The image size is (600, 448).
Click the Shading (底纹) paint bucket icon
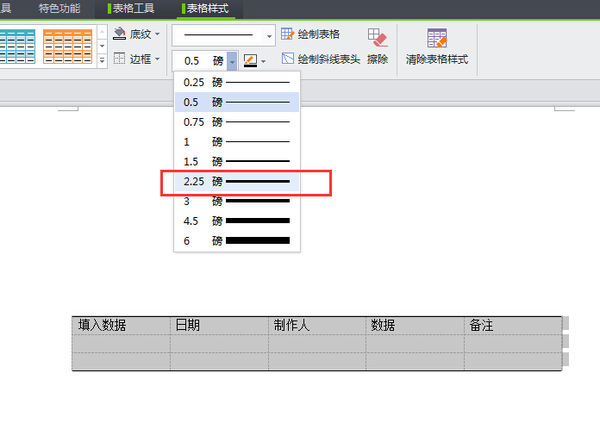[120, 35]
